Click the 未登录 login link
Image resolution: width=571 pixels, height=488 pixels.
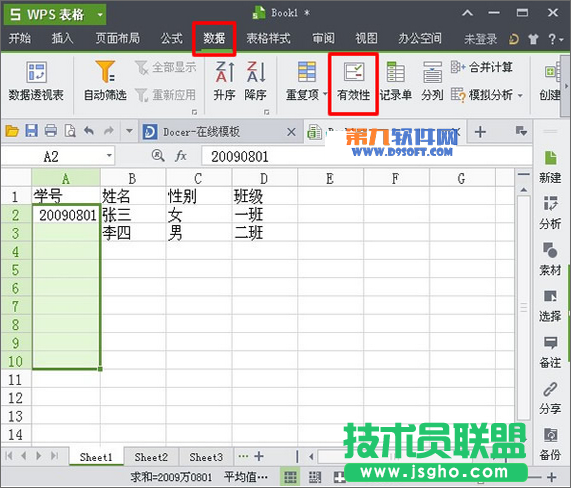point(480,39)
